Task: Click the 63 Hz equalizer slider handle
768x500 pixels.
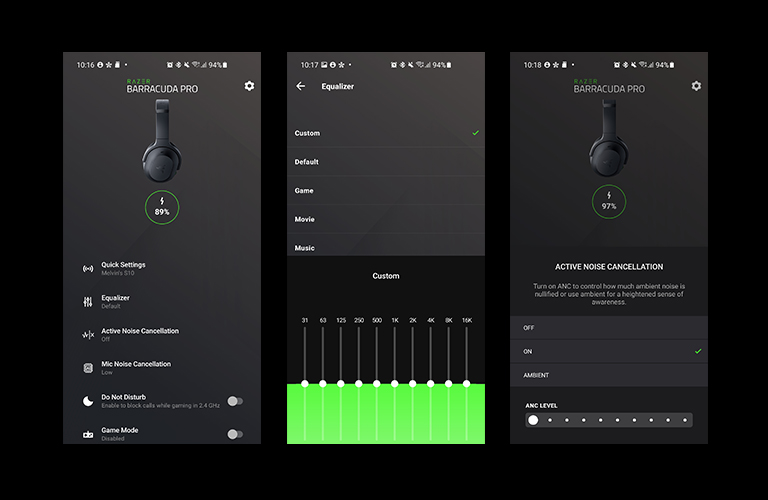Action: [323, 383]
